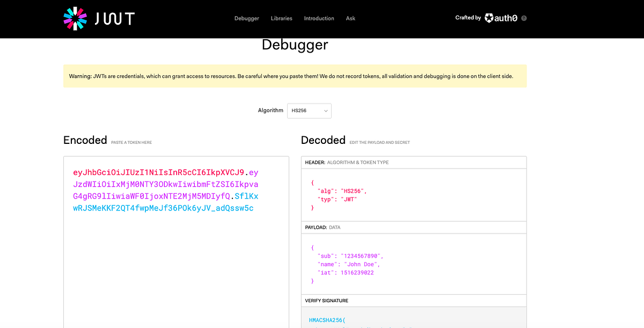Click the chevron on the HS256 selector
644x328 pixels.
click(x=326, y=111)
